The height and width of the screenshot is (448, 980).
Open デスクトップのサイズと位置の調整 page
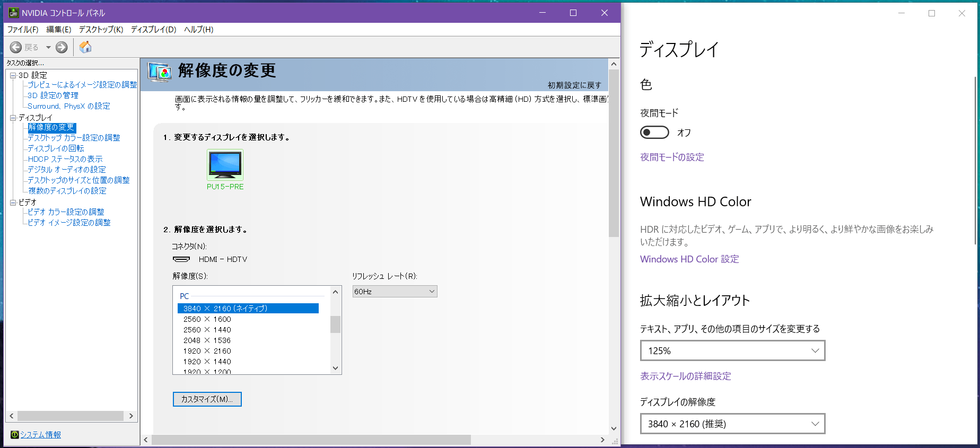pyautogui.click(x=78, y=180)
